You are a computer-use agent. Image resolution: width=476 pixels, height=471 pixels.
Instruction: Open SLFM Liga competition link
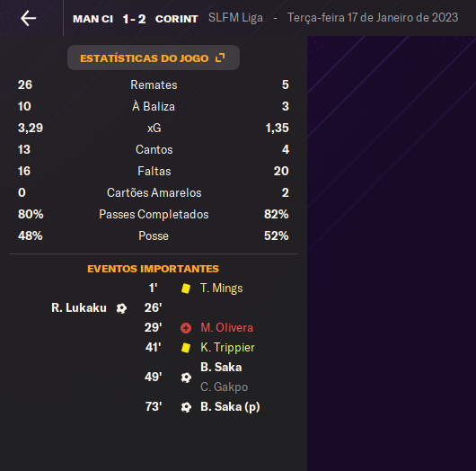[x=235, y=18]
